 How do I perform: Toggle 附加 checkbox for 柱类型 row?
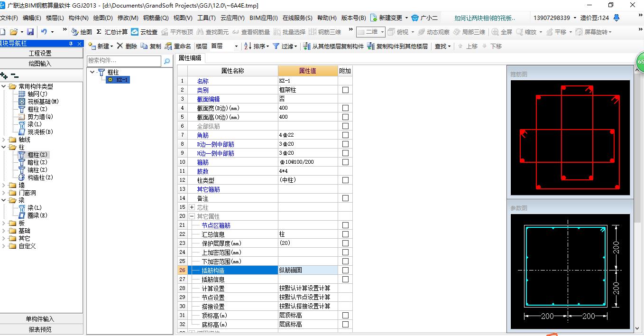pyautogui.click(x=345, y=180)
